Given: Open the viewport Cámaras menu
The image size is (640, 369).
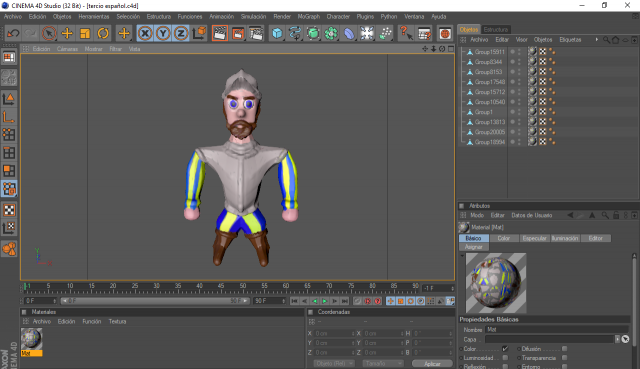Looking at the screenshot, I should tap(67, 49).
